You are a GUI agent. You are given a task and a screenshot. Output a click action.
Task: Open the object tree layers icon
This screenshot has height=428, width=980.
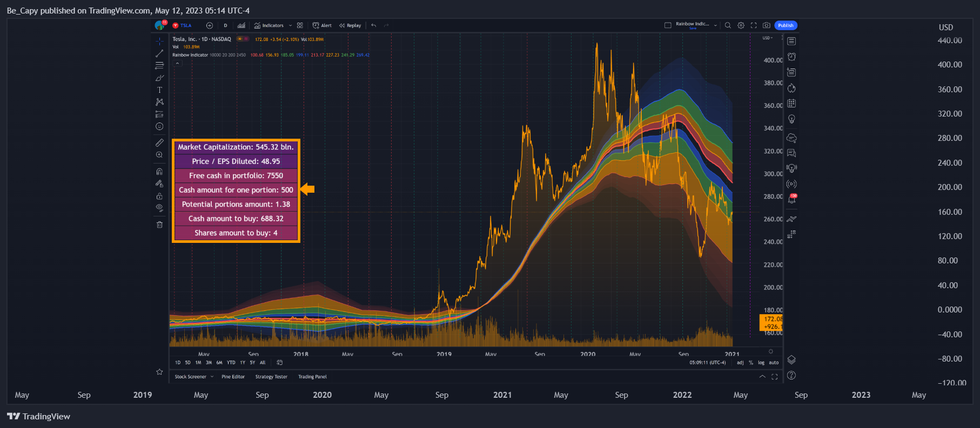(x=791, y=360)
